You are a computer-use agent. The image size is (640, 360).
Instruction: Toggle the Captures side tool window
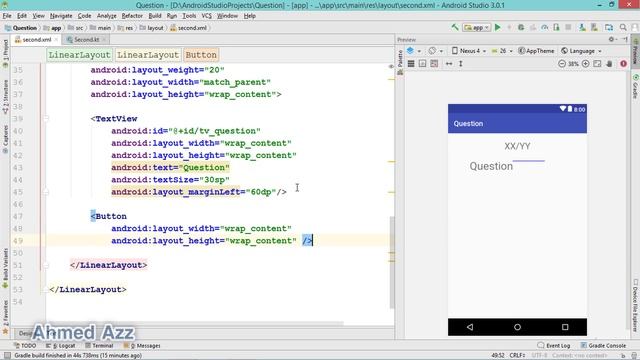click(5, 139)
